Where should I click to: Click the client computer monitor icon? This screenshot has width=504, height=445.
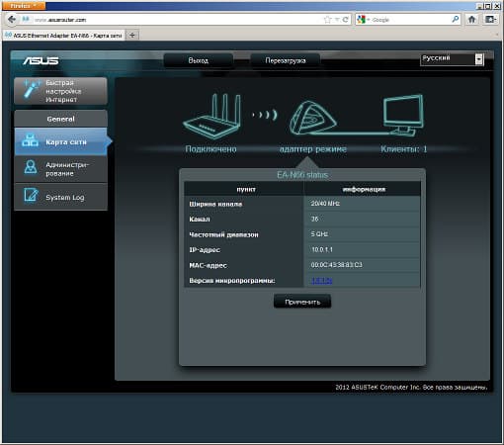[403, 115]
